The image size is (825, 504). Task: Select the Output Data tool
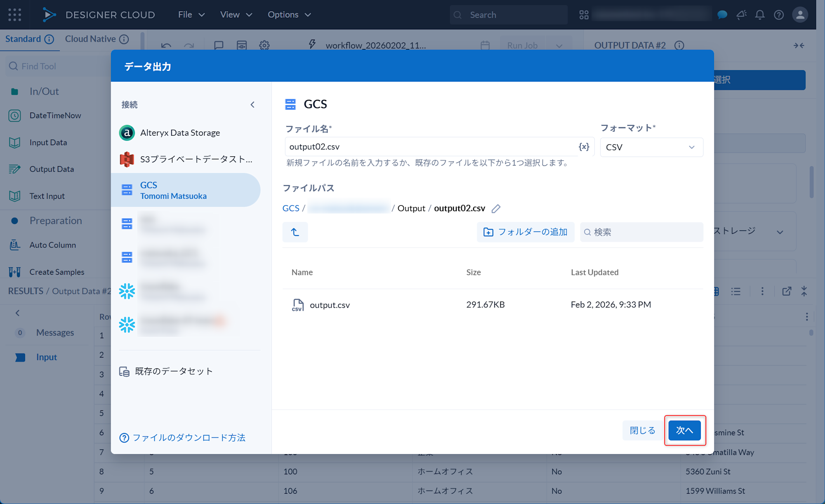(x=52, y=169)
